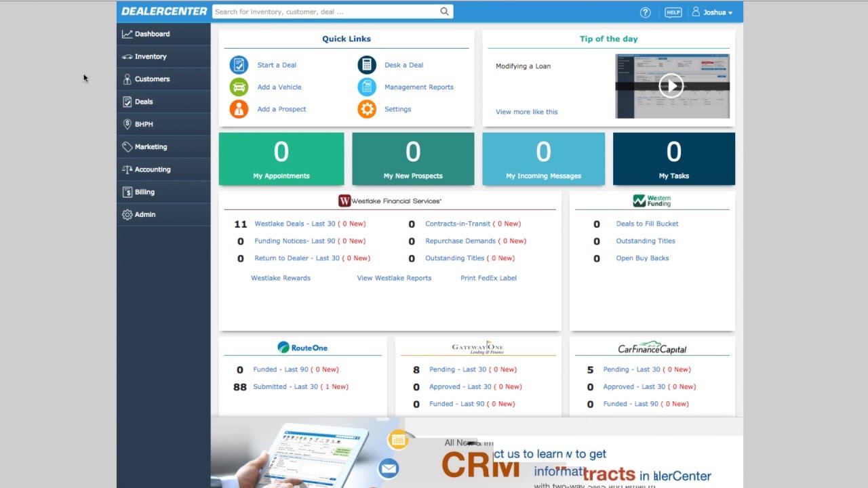The image size is (868, 488).
Task: Click the blue envelope icon in banner
Action: 389,468
